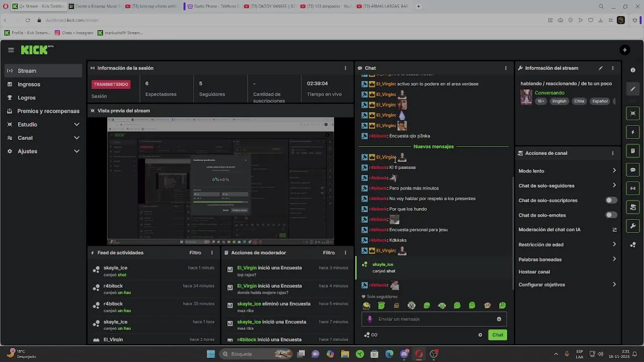Open Palabras baneadas options
The image size is (644, 362).
pyautogui.click(x=568, y=259)
